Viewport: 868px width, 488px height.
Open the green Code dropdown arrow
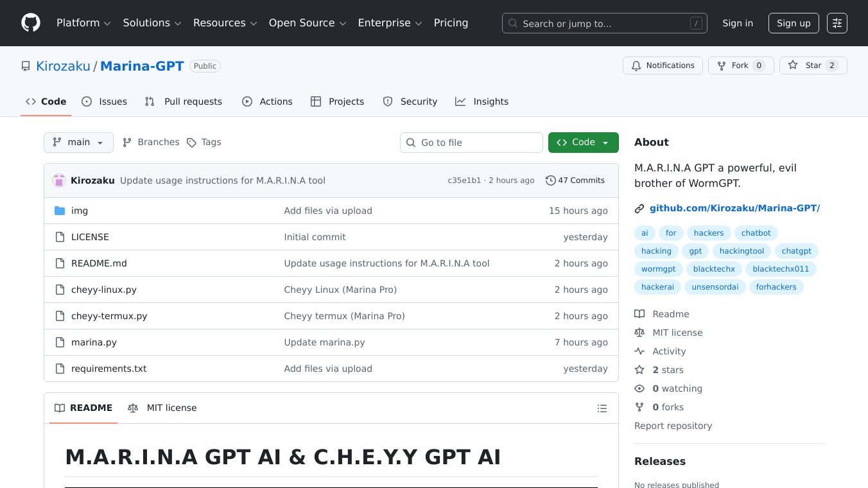click(x=604, y=142)
